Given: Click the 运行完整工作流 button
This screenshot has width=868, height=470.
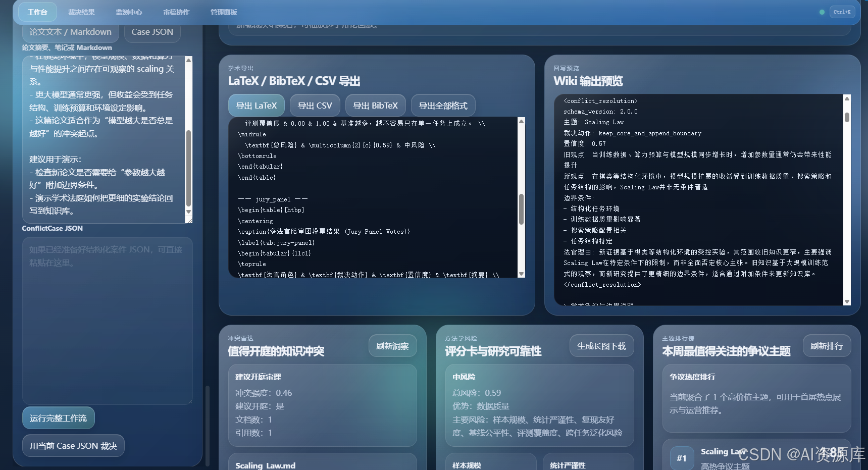Looking at the screenshot, I should point(59,418).
